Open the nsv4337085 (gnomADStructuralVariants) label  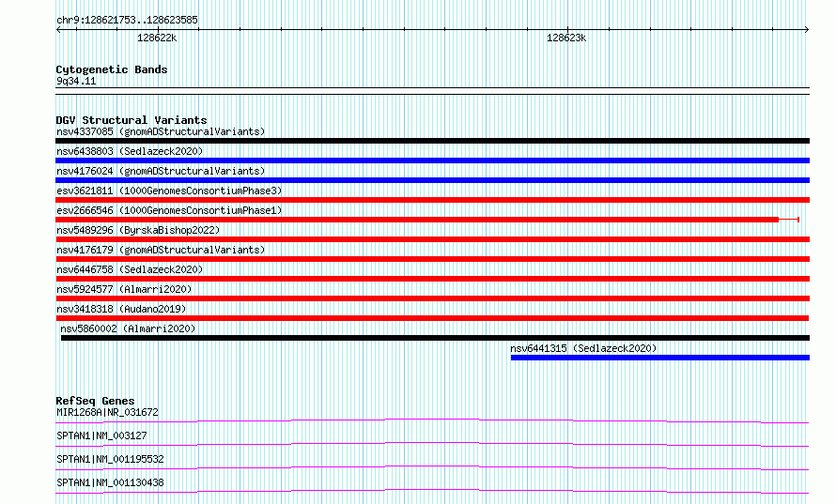(161, 131)
